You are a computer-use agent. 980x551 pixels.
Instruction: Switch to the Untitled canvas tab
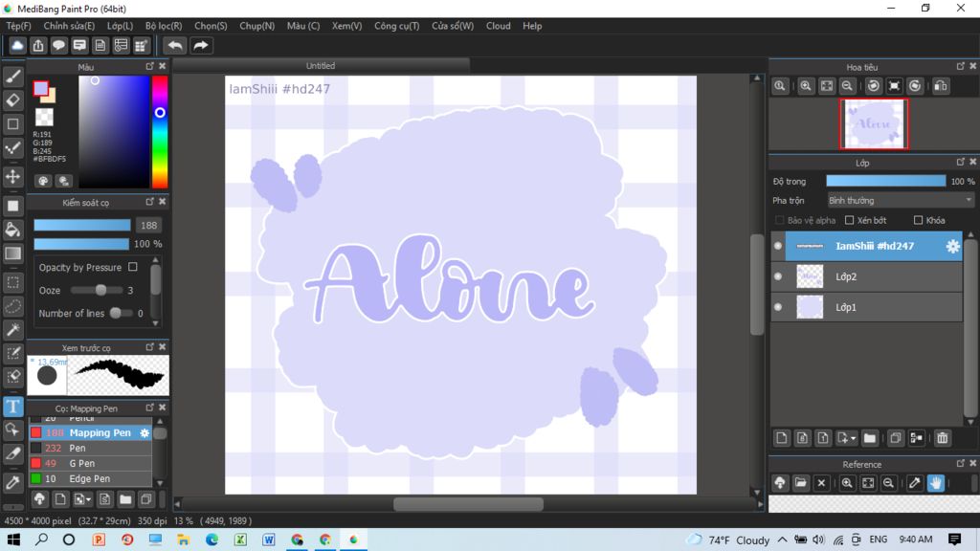[321, 66]
